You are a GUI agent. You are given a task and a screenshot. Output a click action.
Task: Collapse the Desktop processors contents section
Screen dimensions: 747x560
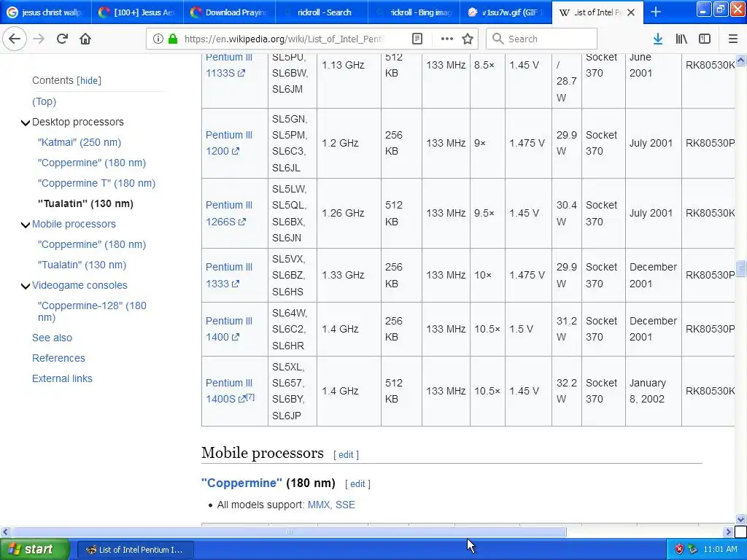26,122
